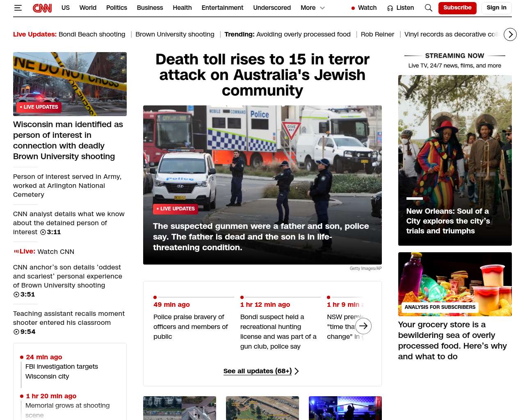The width and height of the screenshot is (525, 420).
Task: Play the 3:51 anchor's son video
Action: pyautogui.click(x=16, y=294)
